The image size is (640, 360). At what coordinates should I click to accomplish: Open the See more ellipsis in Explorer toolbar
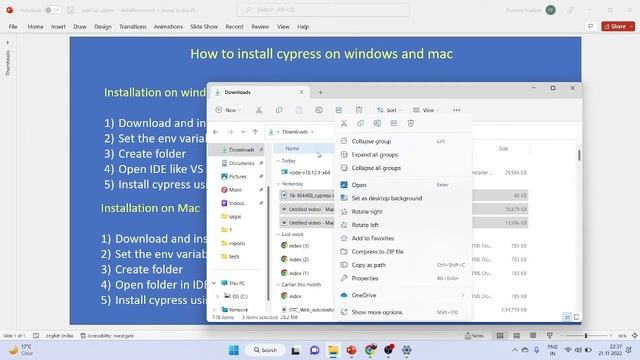[x=456, y=110]
